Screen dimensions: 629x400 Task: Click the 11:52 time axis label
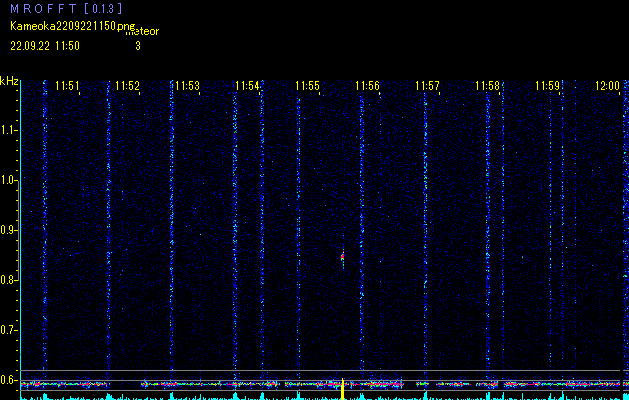127,86
